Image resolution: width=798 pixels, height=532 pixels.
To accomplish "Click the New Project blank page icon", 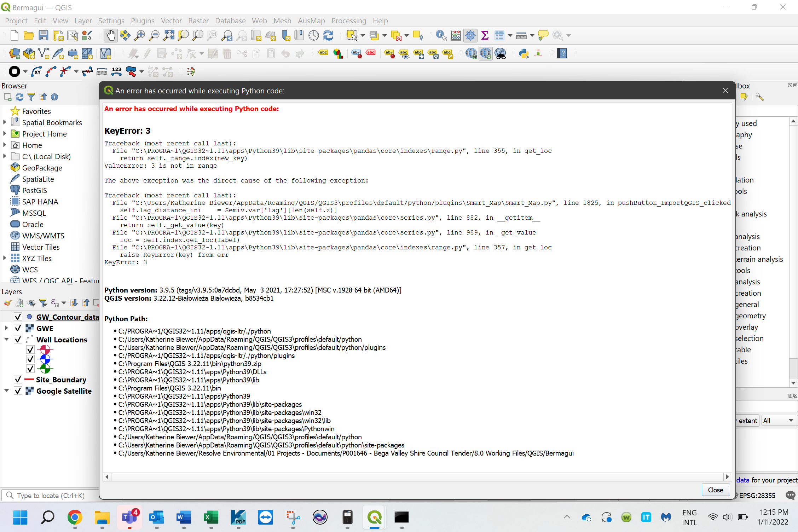I will click(15, 35).
